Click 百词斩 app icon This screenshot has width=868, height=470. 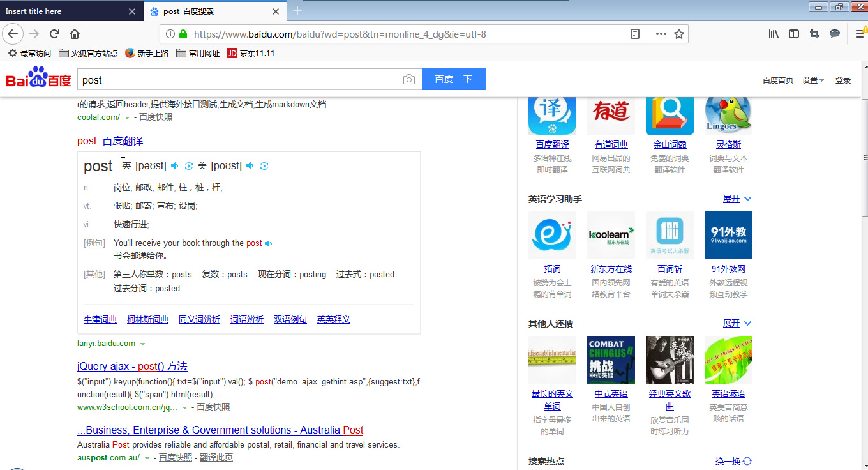[x=670, y=235]
